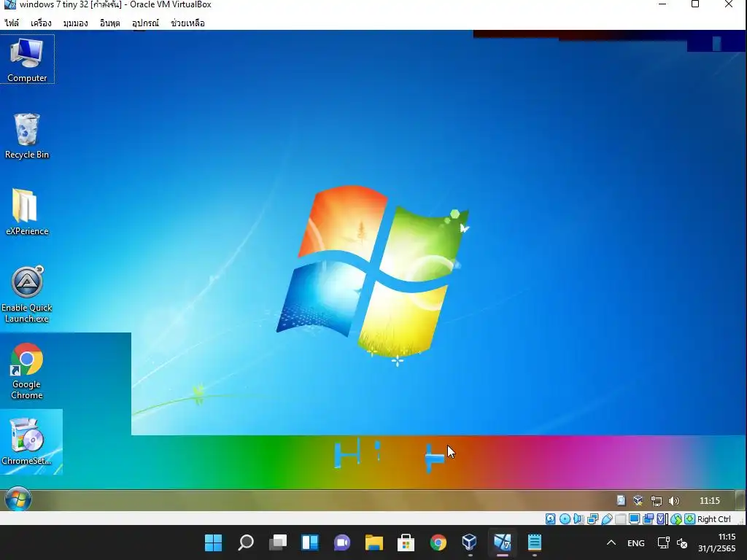The width and height of the screenshot is (747, 560).
Task: Open the Chat taskbar icon
Action: [x=341, y=542]
